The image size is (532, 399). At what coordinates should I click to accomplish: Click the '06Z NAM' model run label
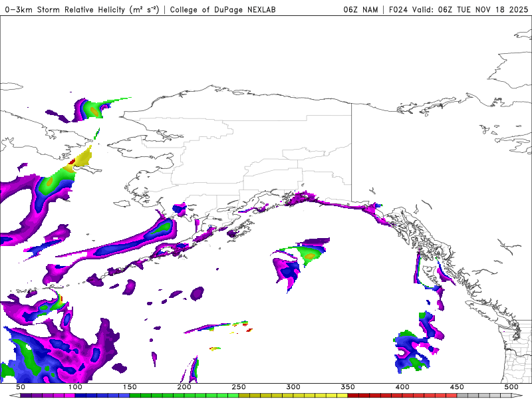point(360,9)
